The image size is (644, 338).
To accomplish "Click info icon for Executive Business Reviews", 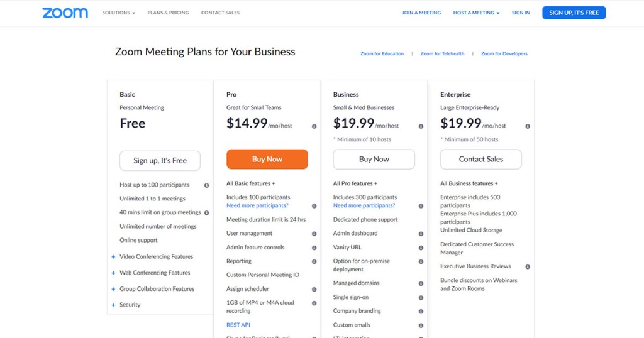I will tap(528, 267).
